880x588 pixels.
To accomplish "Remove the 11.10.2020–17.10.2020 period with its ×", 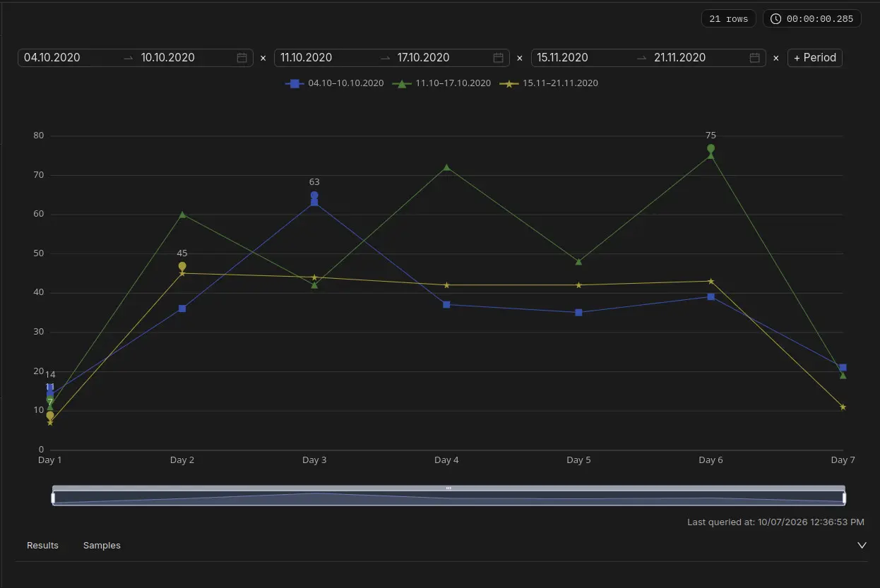I will pyautogui.click(x=520, y=58).
